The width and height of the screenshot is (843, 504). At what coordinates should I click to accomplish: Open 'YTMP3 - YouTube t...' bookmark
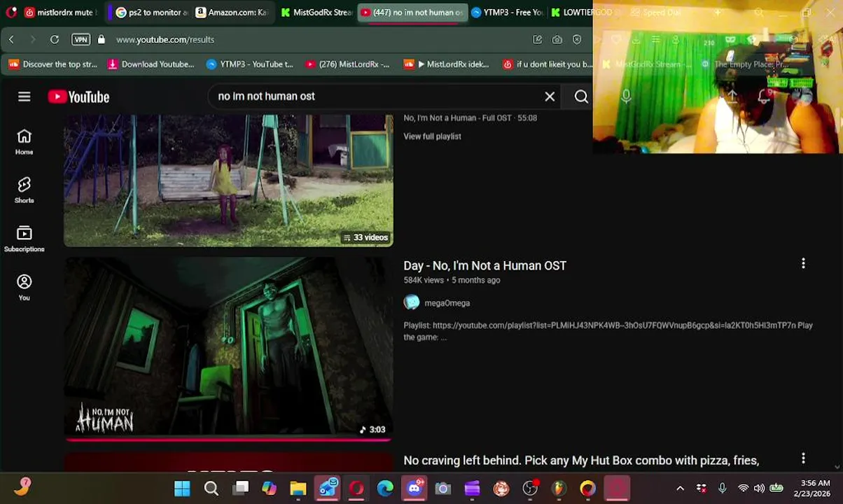[250, 64]
